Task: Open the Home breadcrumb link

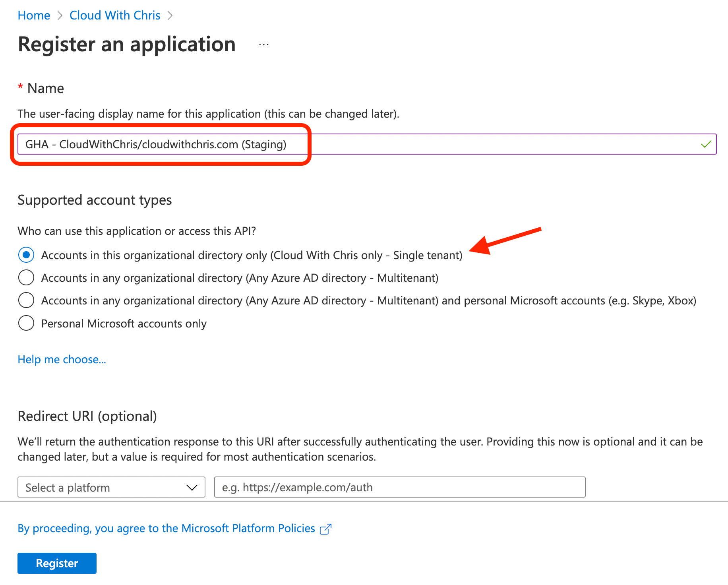Action: (x=33, y=15)
